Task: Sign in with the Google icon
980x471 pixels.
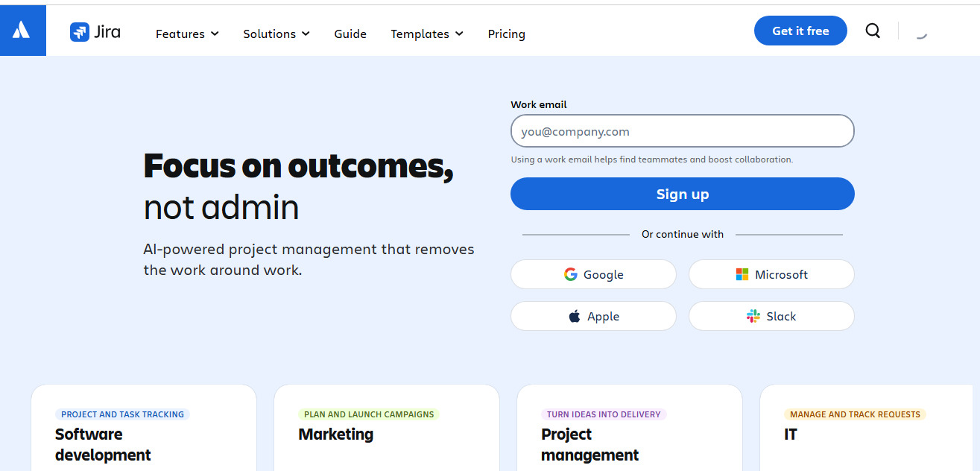Action: (x=571, y=274)
